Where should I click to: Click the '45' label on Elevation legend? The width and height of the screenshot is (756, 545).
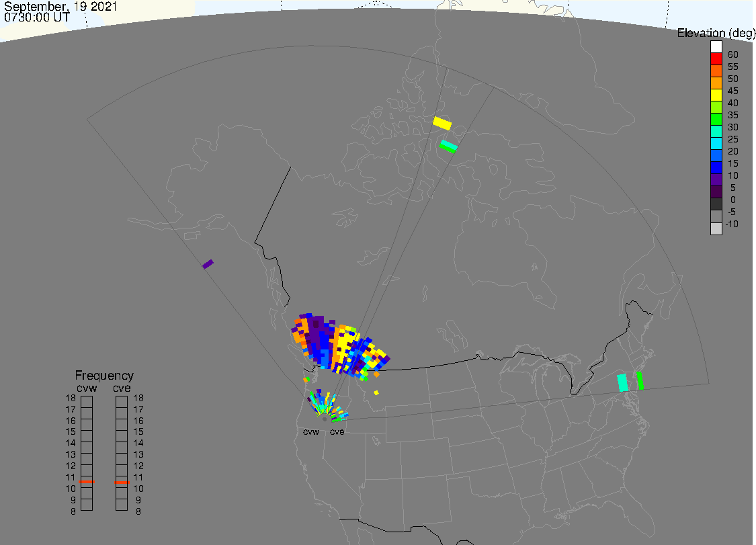[733, 91]
